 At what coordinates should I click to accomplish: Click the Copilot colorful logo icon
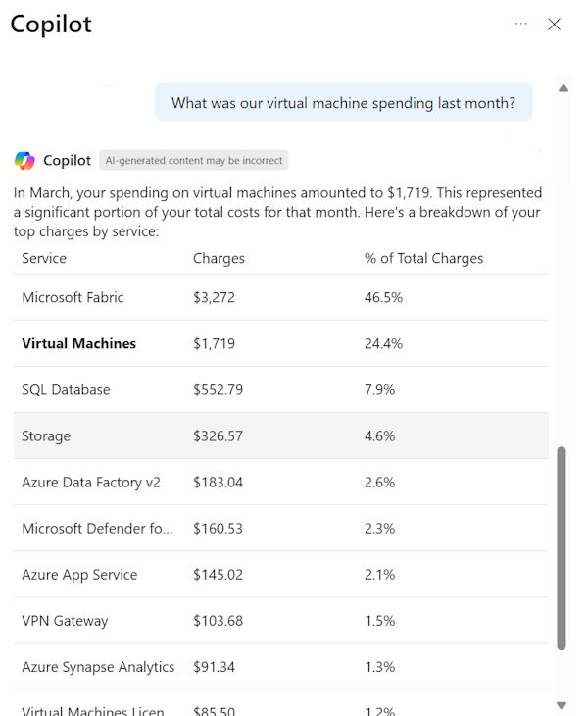point(24,160)
